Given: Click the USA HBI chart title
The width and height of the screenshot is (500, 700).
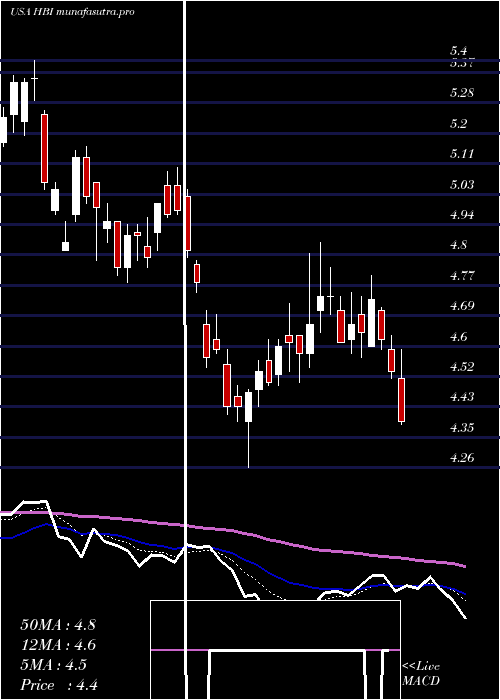Looking at the screenshot, I should pyautogui.click(x=73, y=12).
